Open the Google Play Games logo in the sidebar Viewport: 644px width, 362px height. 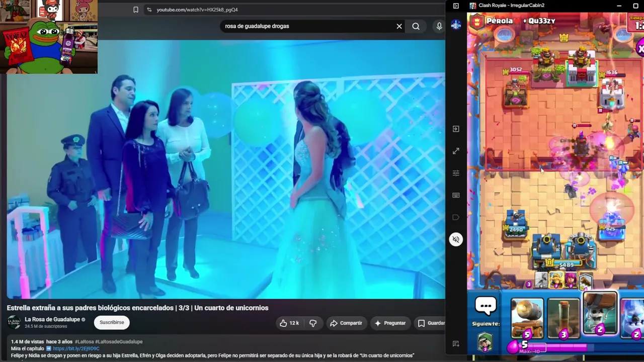(456, 25)
